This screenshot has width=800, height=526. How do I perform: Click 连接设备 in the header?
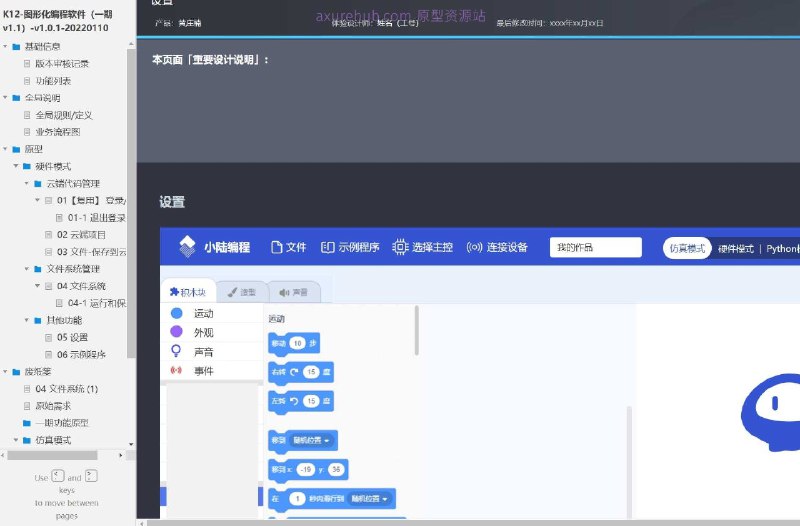[x=497, y=247]
